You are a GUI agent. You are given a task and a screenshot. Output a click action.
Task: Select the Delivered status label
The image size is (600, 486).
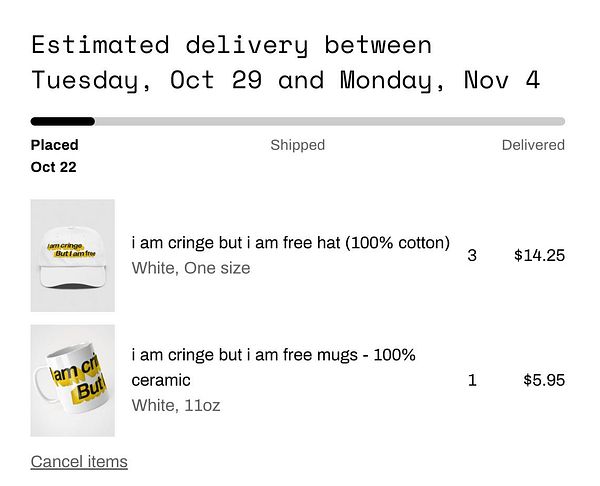[x=533, y=145]
